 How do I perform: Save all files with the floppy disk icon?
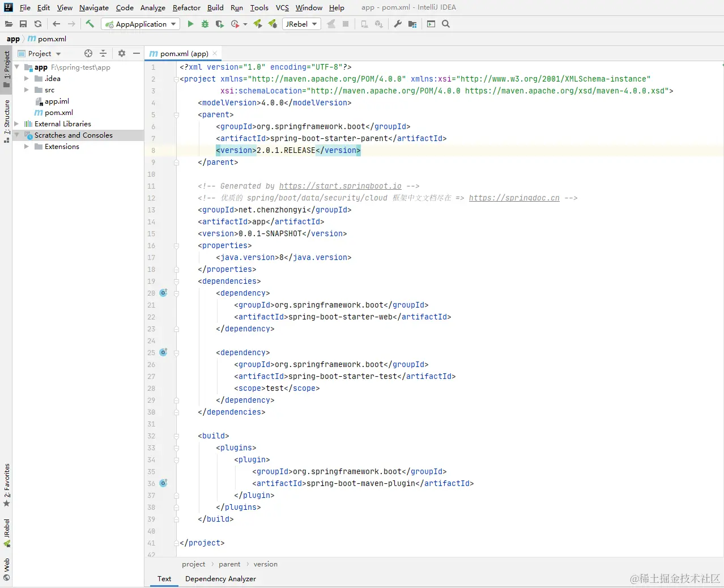pos(23,24)
